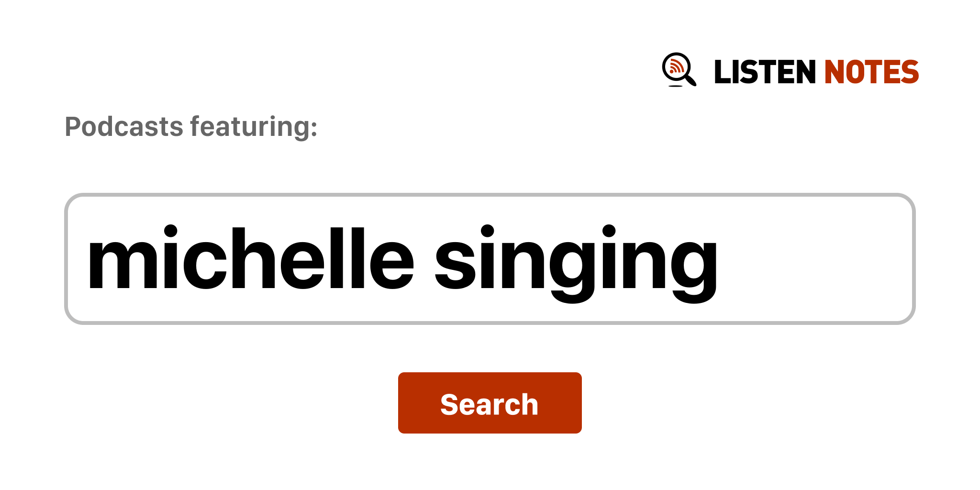Screen dimensions: 980x490
Task: Click the word "michelle" in the search box
Action: point(250,259)
